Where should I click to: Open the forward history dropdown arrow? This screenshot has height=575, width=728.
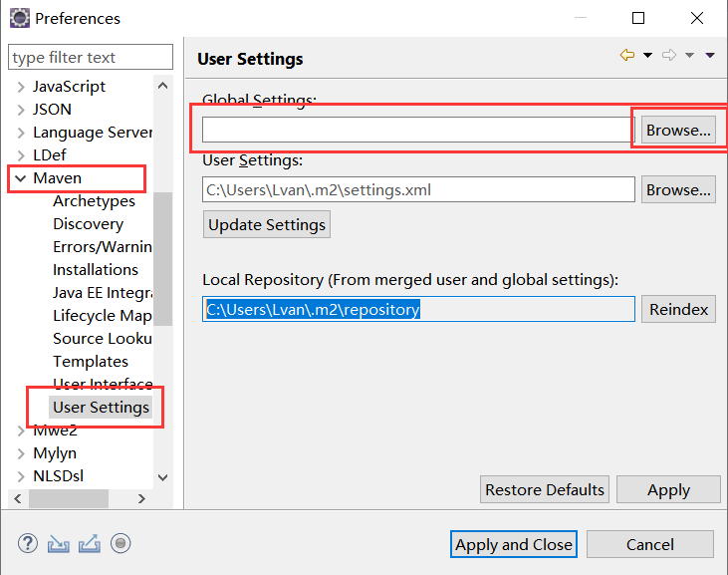point(689,55)
